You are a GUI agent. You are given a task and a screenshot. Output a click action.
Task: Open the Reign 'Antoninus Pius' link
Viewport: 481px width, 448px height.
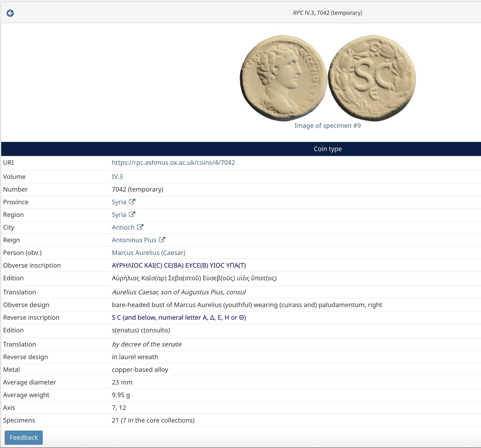(134, 240)
